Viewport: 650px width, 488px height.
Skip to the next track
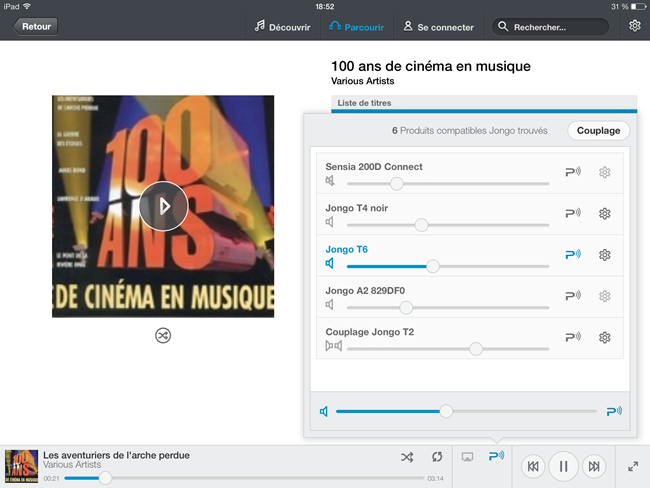pos(594,466)
